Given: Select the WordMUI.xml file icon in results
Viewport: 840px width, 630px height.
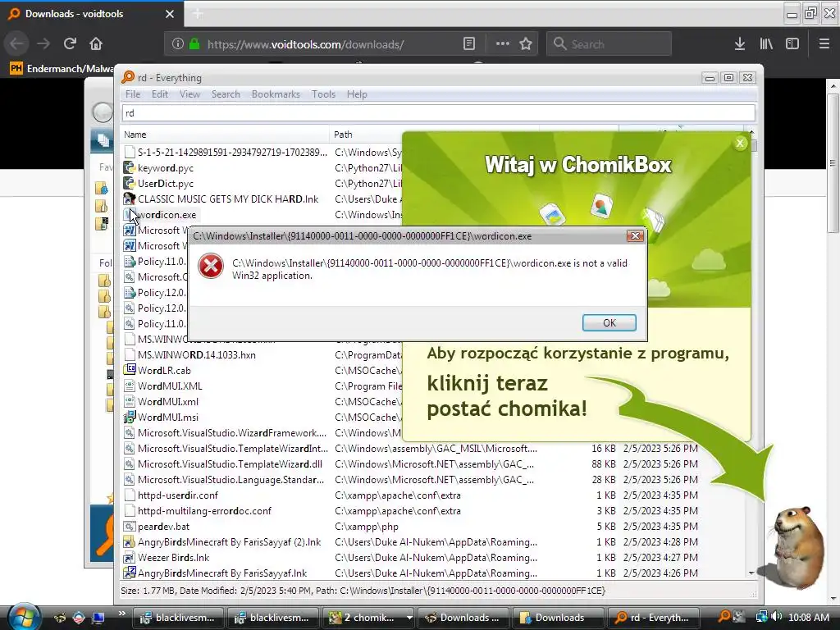Looking at the screenshot, I should 129,401.
